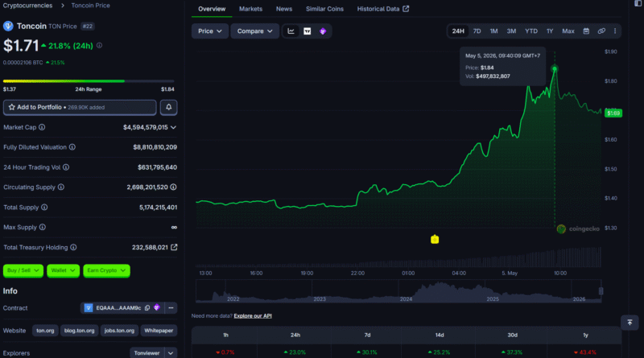Screen dimensions: 644x358
Task: Switch to line chart view icon
Action: (291, 31)
